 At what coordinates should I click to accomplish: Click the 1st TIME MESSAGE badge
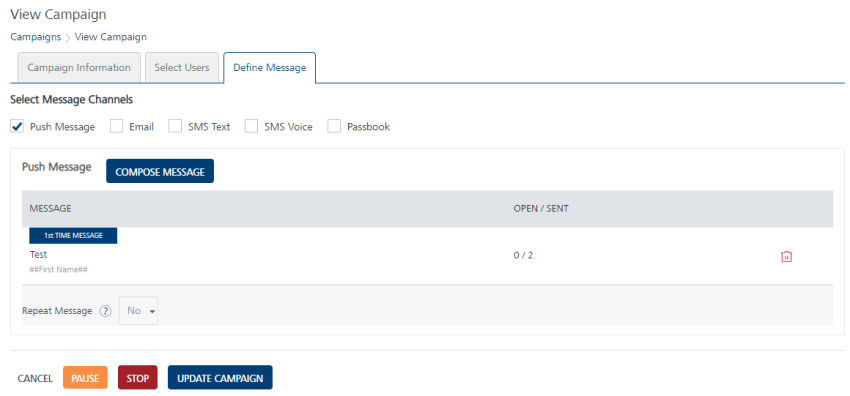pos(73,236)
